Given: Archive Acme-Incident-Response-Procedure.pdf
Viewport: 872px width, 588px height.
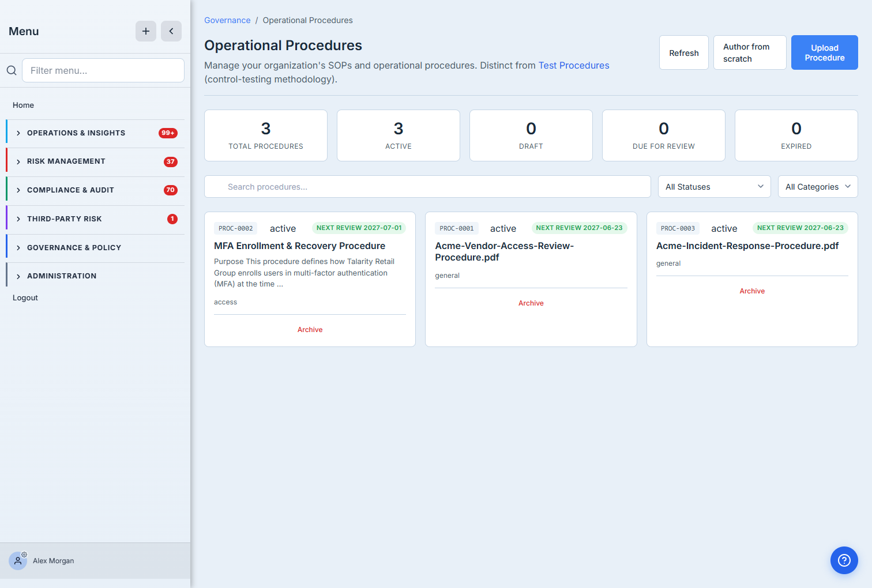Looking at the screenshot, I should click(752, 291).
